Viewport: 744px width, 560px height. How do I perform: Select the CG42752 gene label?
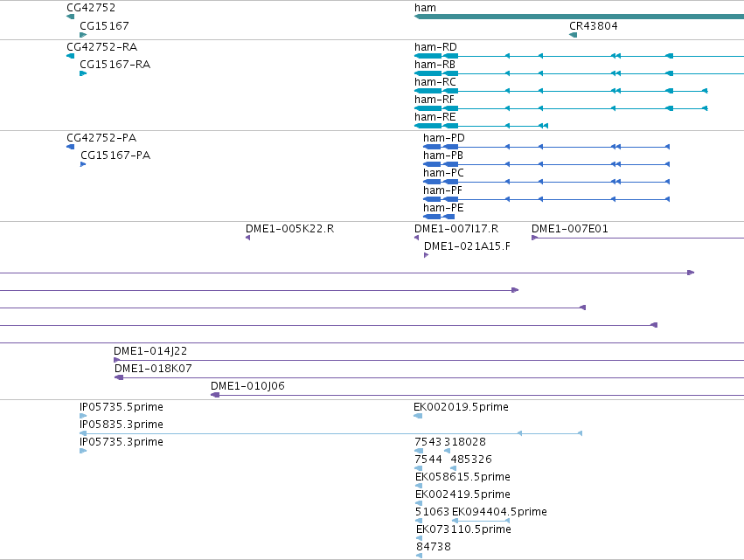(91, 8)
